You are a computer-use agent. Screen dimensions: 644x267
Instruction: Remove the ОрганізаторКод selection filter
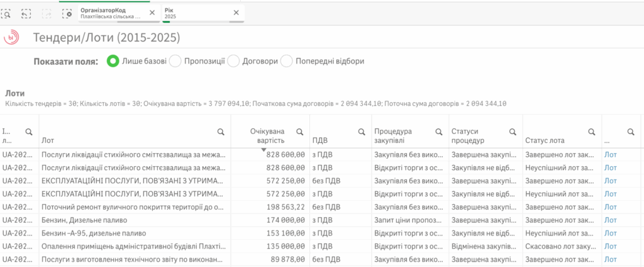pos(152,13)
